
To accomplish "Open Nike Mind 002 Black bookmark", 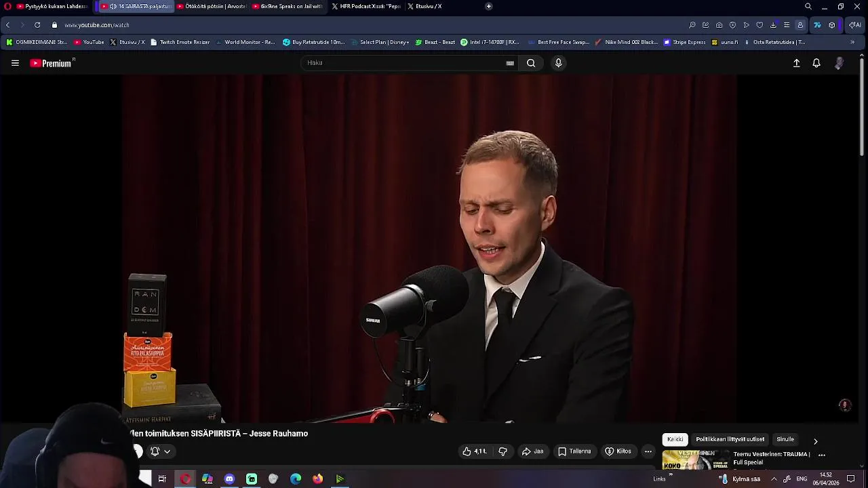I will pos(626,42).
